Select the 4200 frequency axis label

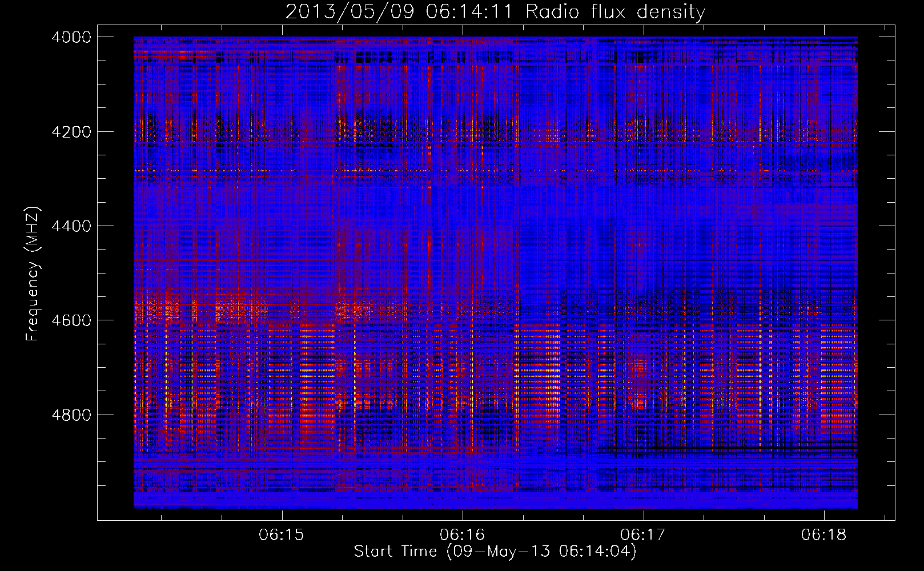click(x=71, y=132)
